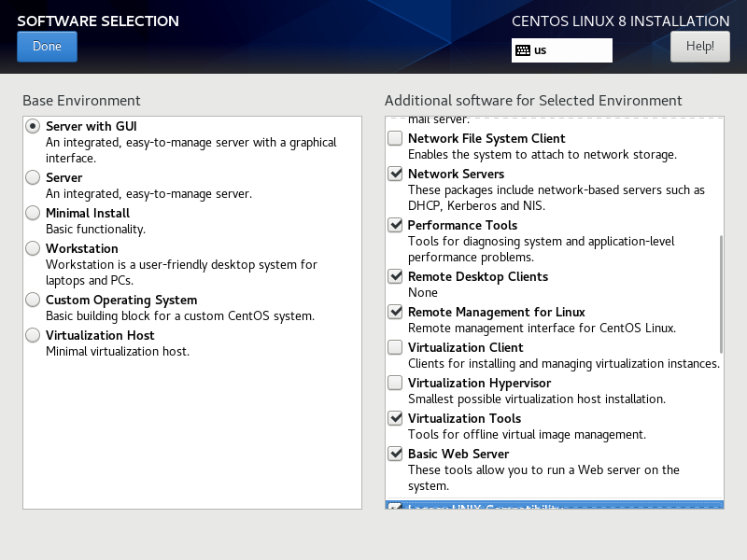Click the 'Workstation' label text
Viewport: 747px width, 560px height.
[x=82, y=248]
